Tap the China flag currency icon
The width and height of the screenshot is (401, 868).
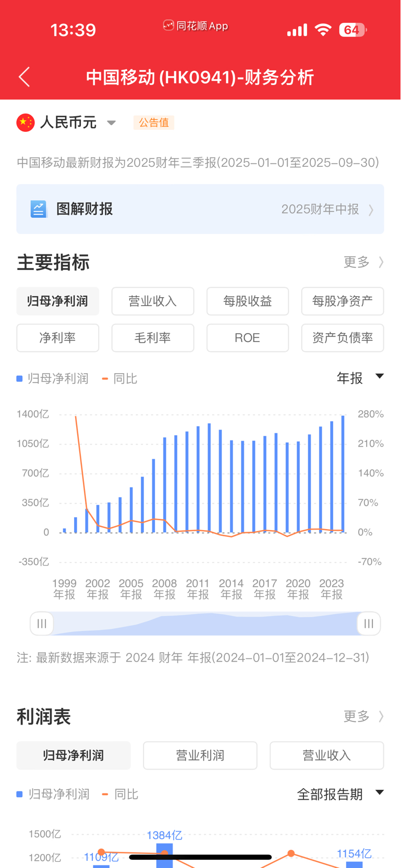pyautogui.click(x=26, y=123)
